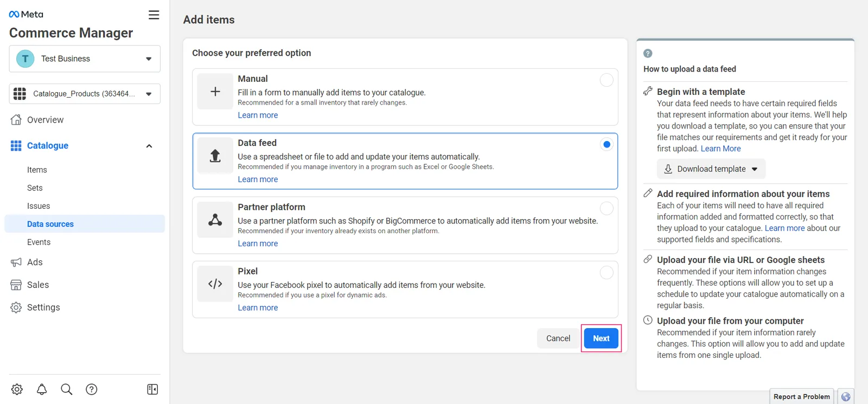Open notifications bell icon
Image resolution: width=868 pixels, height=404 pixels.
(42, 389)
